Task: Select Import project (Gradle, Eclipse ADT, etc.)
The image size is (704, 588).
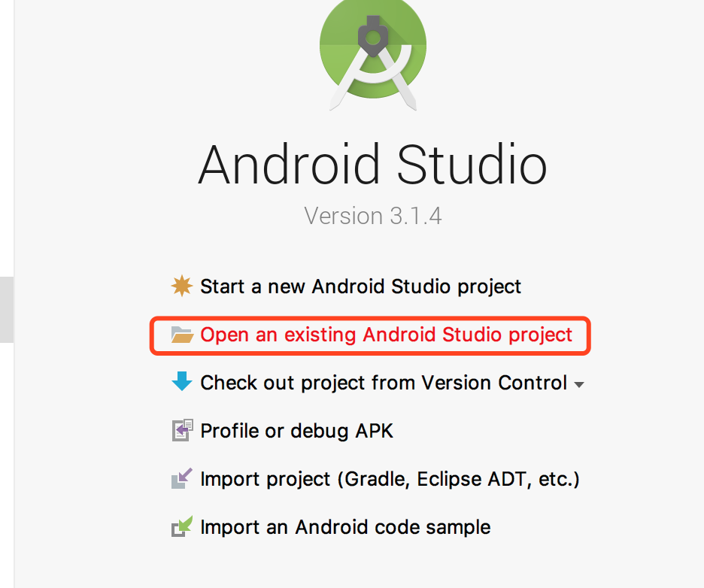Action: (x=390, y=480)
